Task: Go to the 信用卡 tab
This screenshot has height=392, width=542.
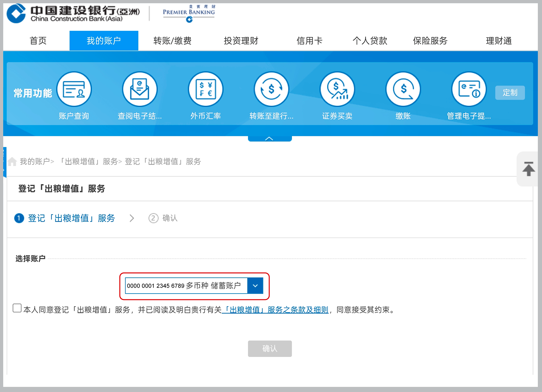Action: (x=309, y=41)
